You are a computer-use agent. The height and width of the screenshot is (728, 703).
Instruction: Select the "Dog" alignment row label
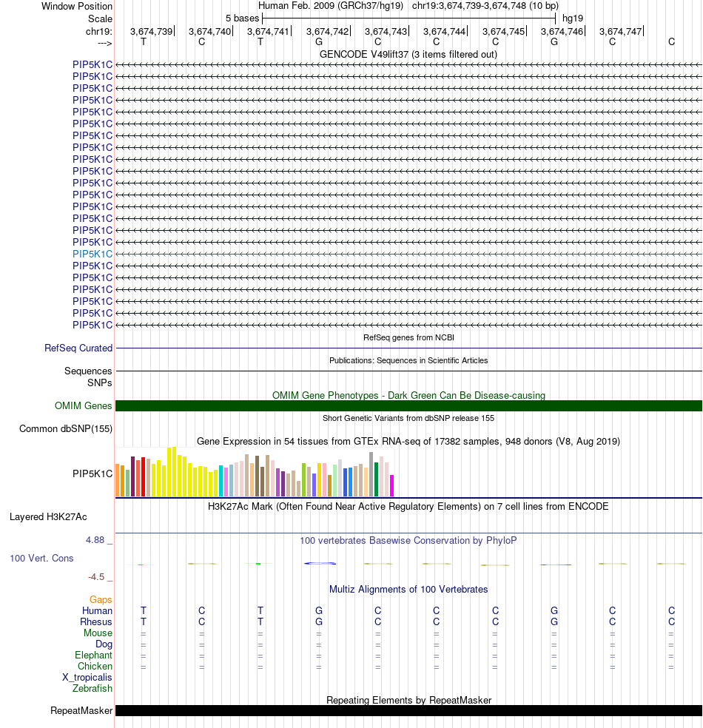104,644
